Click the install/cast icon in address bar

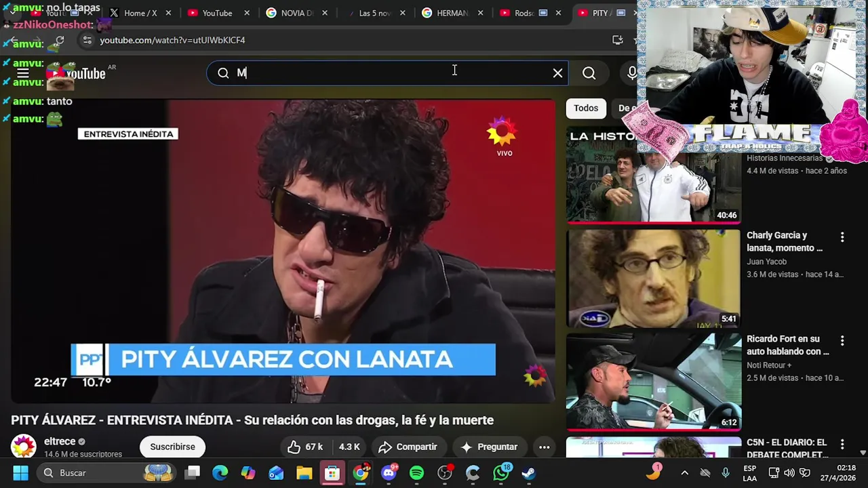click(x=617, y=41)
